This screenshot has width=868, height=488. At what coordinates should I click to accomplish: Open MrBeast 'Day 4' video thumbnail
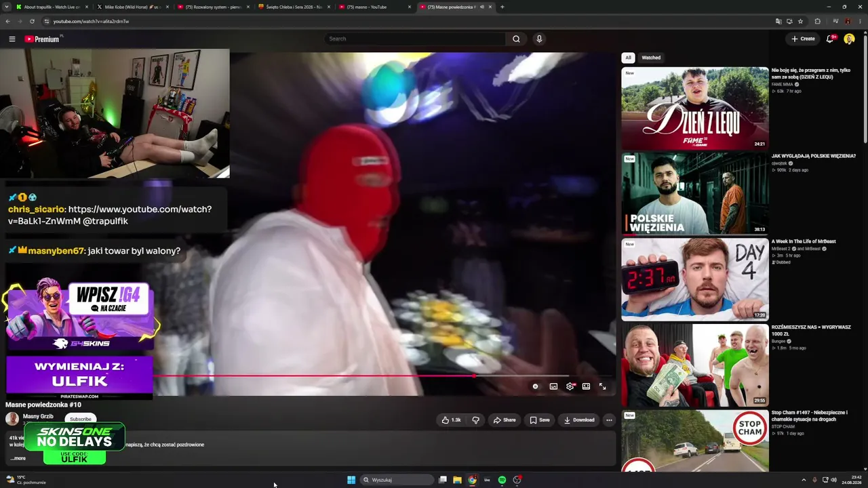(695, 279)
